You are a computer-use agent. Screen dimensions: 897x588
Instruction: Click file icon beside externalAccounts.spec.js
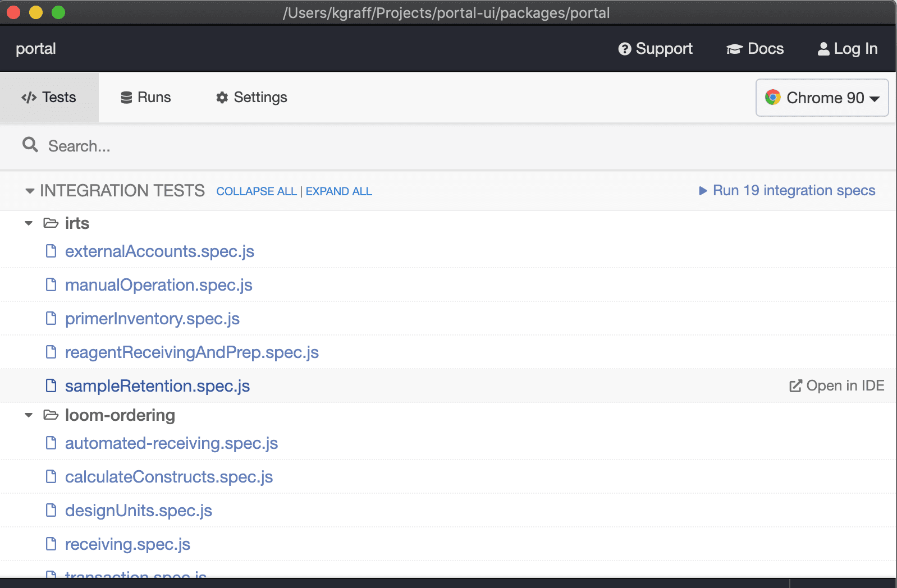51,251
